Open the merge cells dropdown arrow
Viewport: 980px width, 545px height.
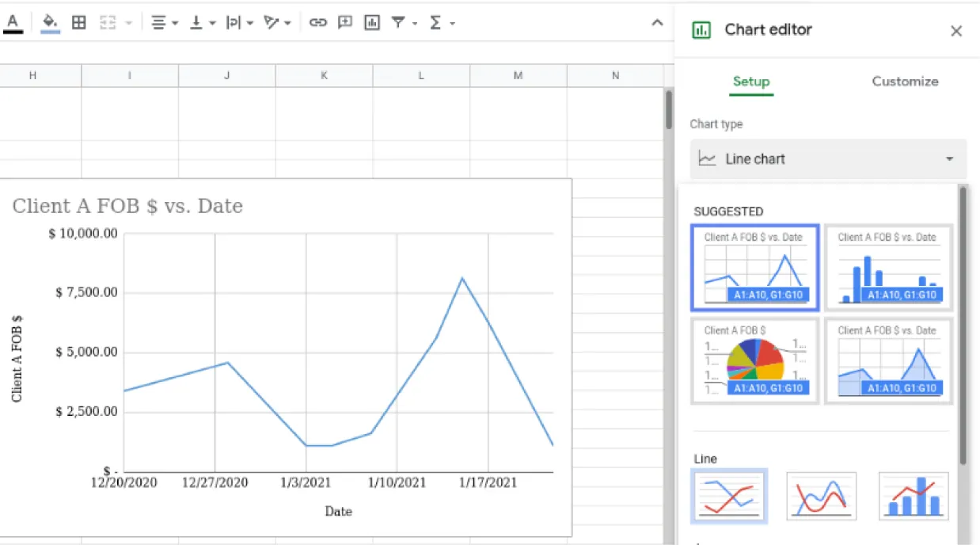pos(127,22)
